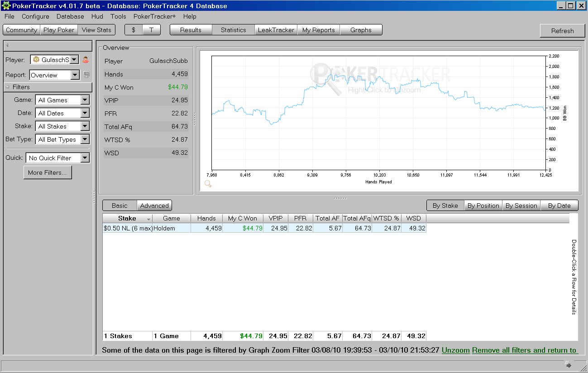Sort table by the Game column header

click(x=172, y=218)
